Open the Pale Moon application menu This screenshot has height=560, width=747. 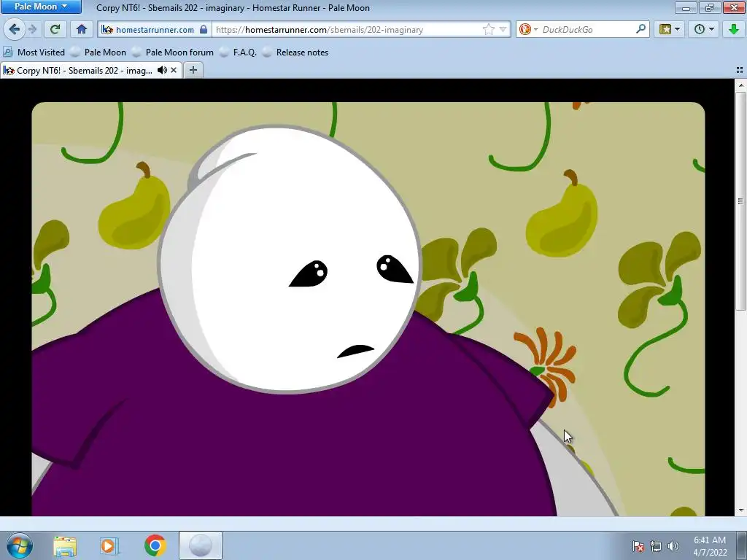(41, 7)
